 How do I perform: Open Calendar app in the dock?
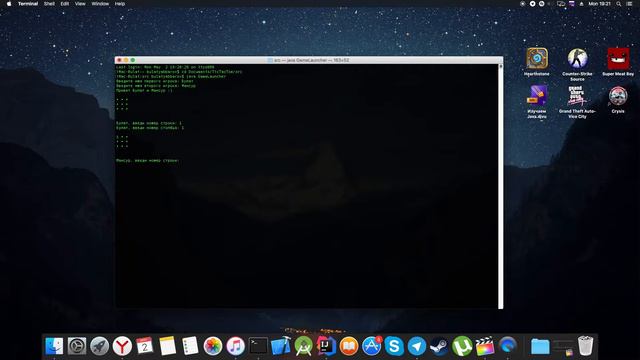click(144, 346)
